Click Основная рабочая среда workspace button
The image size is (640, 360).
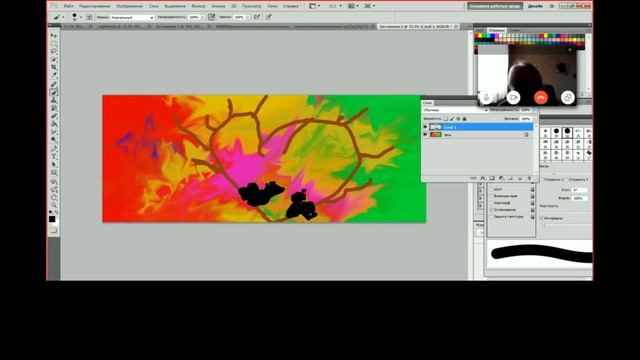pos(495,6)
